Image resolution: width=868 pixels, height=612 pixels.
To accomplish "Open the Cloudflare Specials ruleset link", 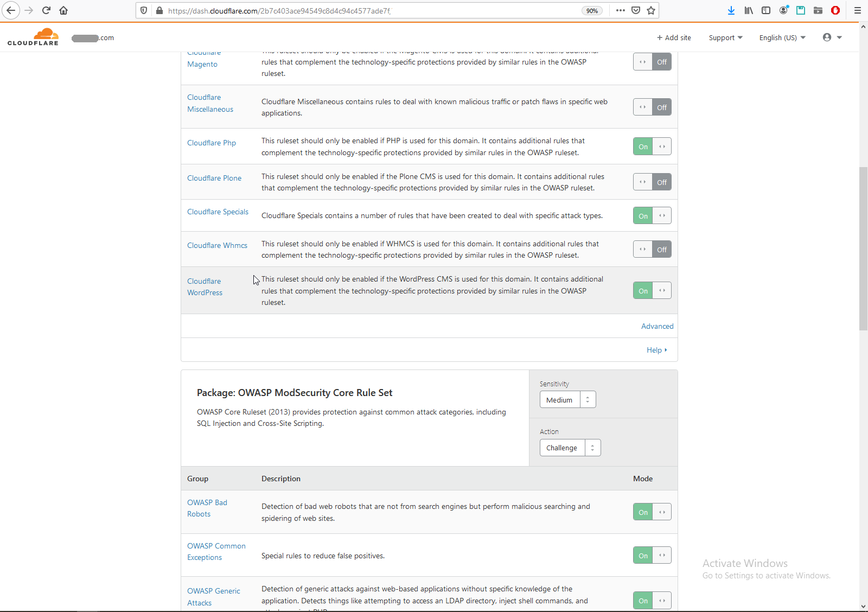I will click(218, 212).
